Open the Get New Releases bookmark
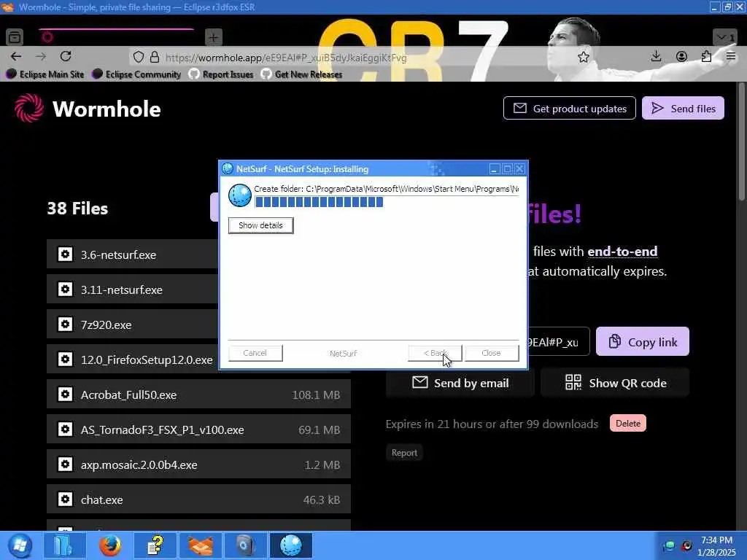Screen dimensions: 747x560 coord(302,74)
